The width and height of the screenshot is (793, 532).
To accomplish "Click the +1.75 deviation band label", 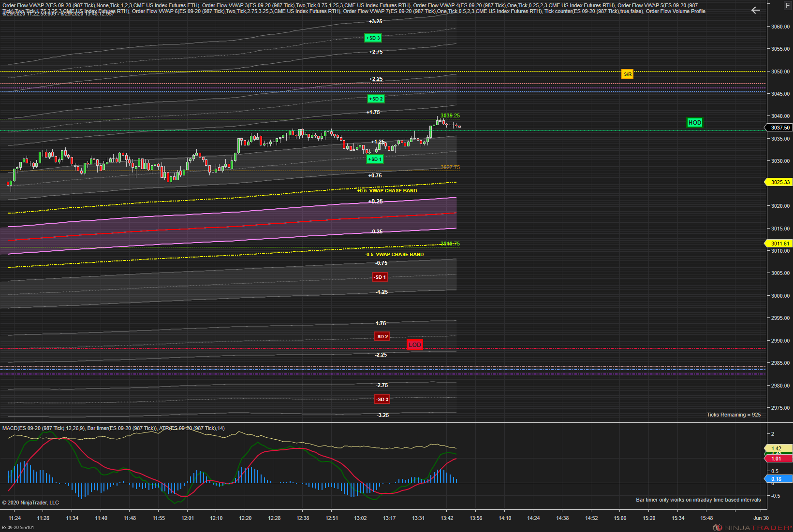I will [x=373, y=112].
